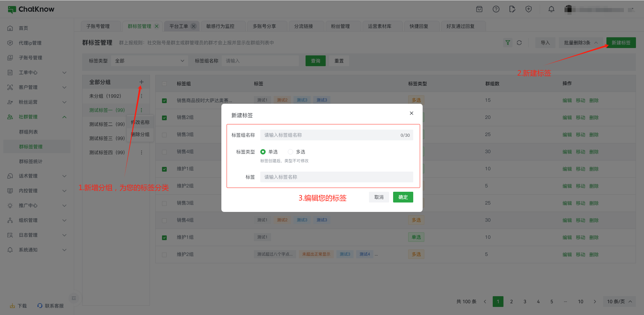
Task: Open more options for 测试标签四 group
Action: pyautogui.click(x=141, y=152)
